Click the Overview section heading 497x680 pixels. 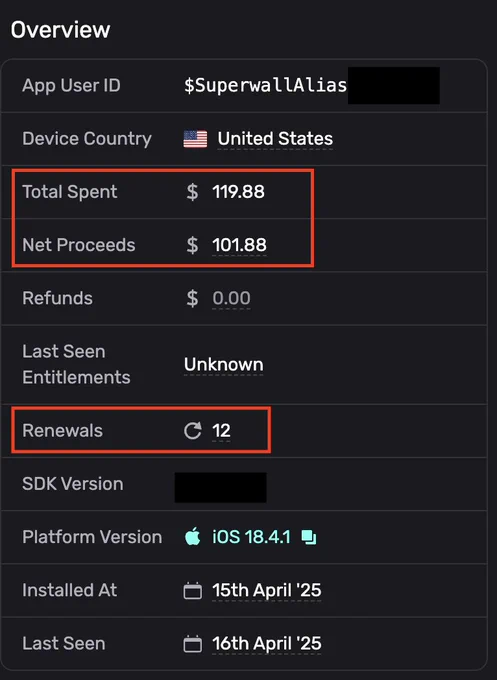click(x=60, y=30)
